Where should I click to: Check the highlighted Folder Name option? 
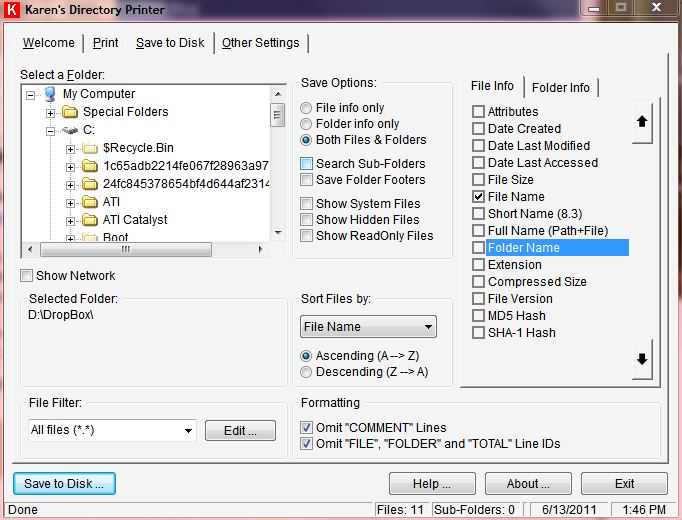click(x=478, y=248)
